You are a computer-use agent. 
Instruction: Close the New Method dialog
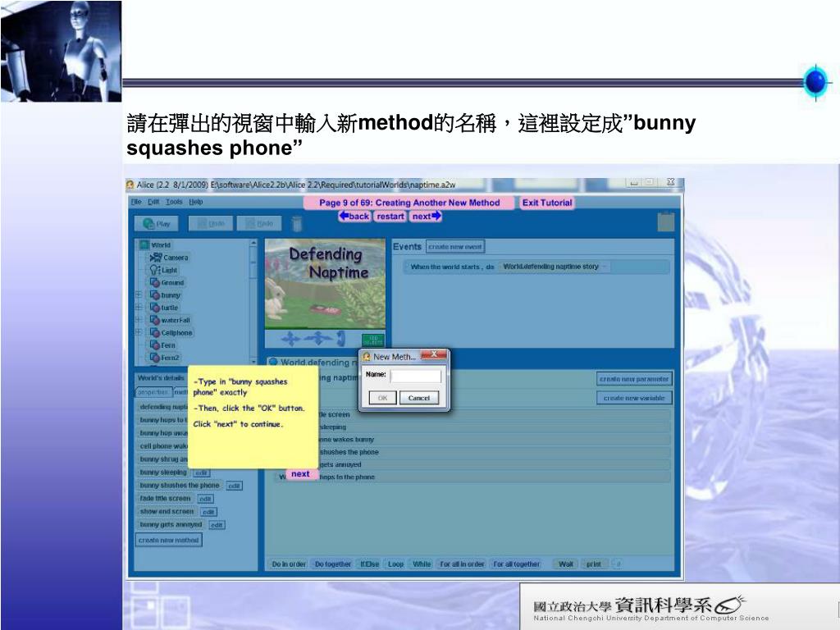(435, 354)
